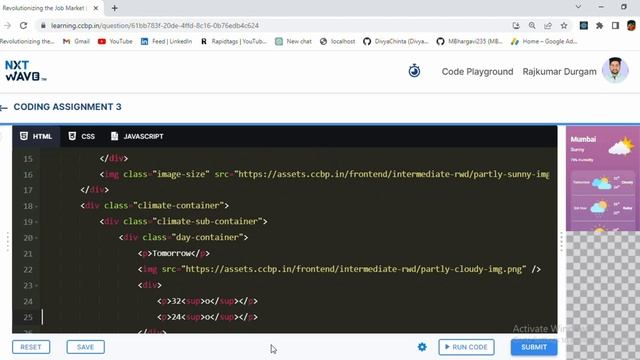Open the Code Playground link
640x360 pixels.
click(x=477, y=71)
